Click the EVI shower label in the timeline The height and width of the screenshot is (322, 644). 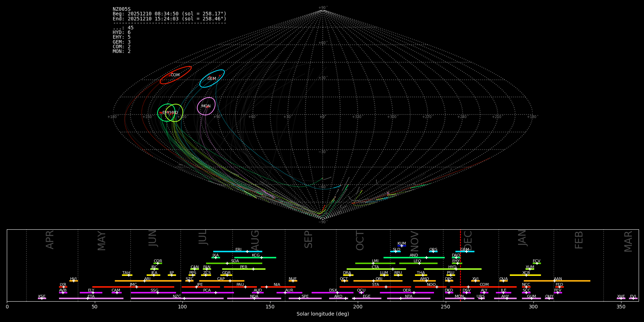633,296
